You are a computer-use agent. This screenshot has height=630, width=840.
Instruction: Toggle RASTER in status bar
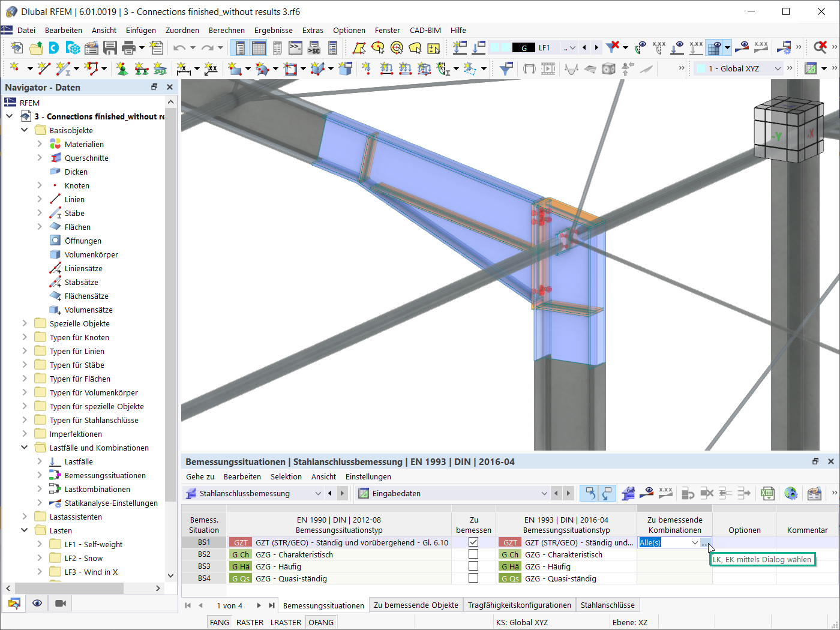(250, 622)
